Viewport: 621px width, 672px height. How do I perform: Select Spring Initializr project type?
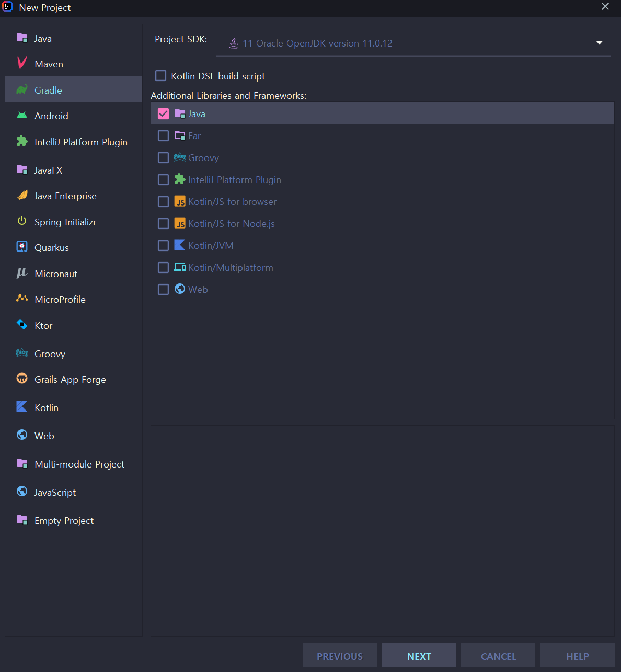(x=73, y=222)
